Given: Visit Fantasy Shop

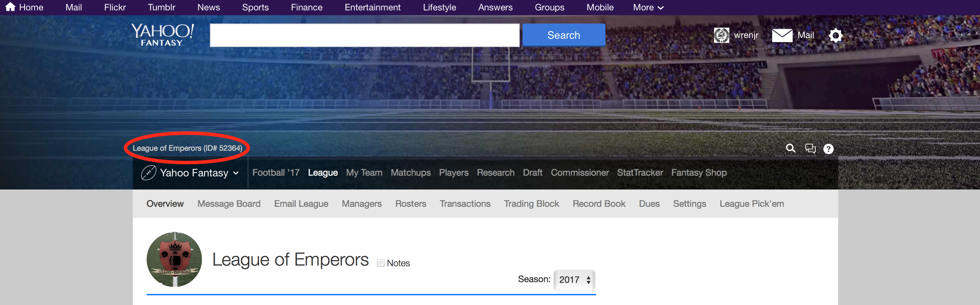Looking at the screenshot, I should tap(699, 173).
